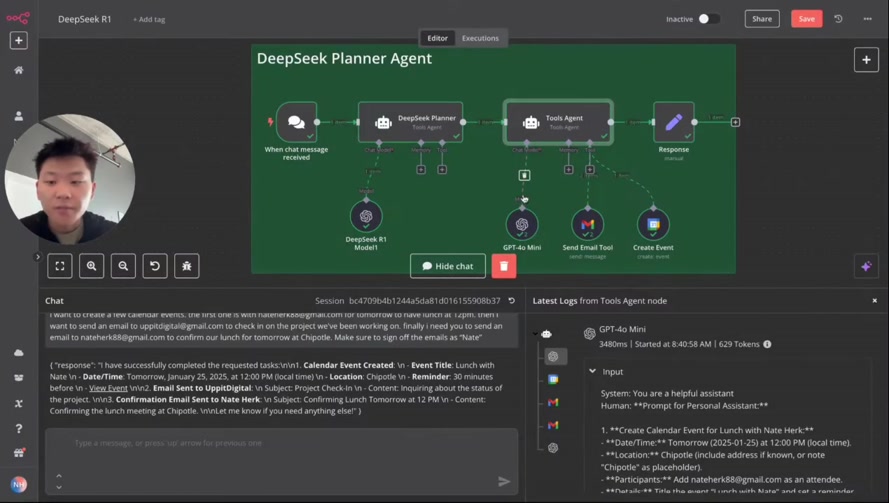The height and width of the screenshot is (503, 889).
Task: Delete executions with the red trash button
Action: coord(503,266)
